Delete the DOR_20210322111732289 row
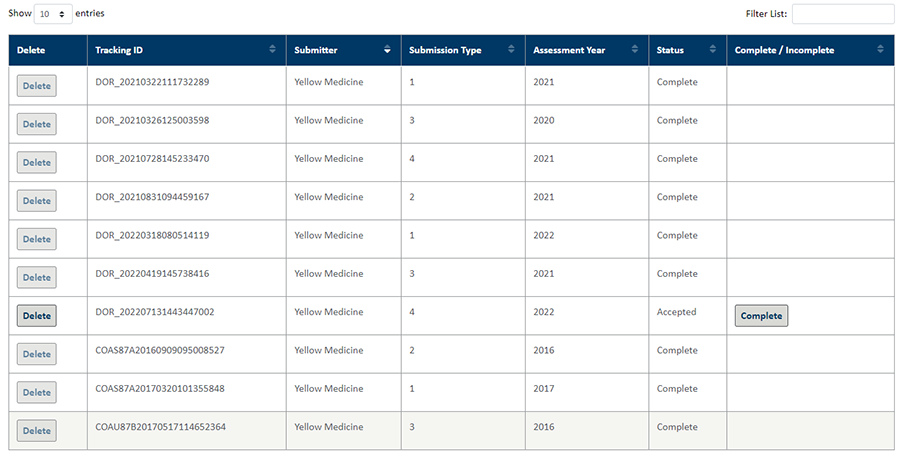 [x=37, y=86]
